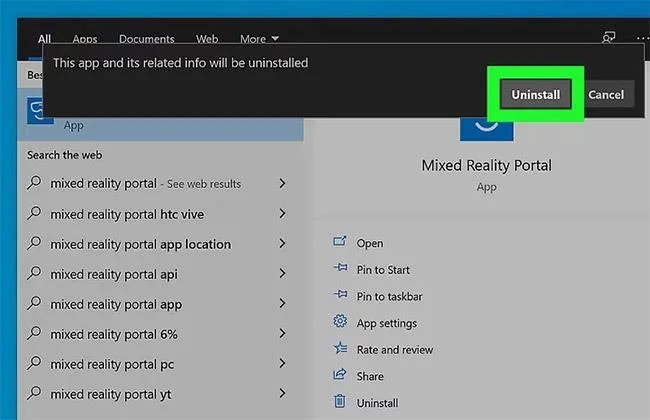This screenshot has height=420, width=650.
Task: Click the large Mixed Reality Portal tile icon
Action: pos(486,129)
